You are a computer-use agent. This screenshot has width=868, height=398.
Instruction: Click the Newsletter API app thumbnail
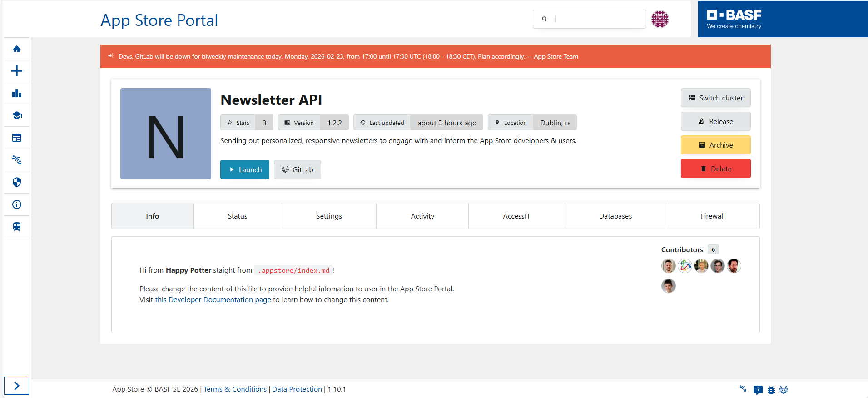166,134
